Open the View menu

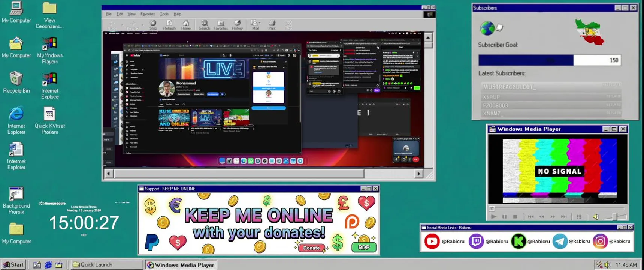131,14
